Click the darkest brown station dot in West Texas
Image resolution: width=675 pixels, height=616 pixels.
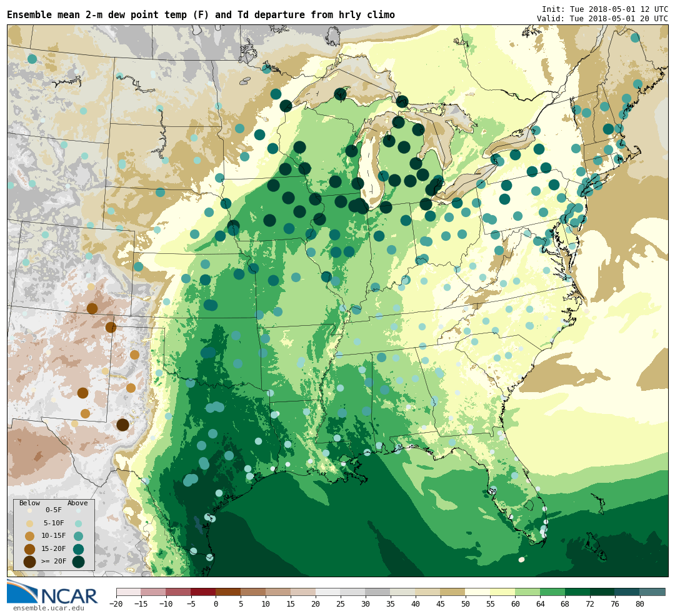pyautogui.click(x=122, y=425)
